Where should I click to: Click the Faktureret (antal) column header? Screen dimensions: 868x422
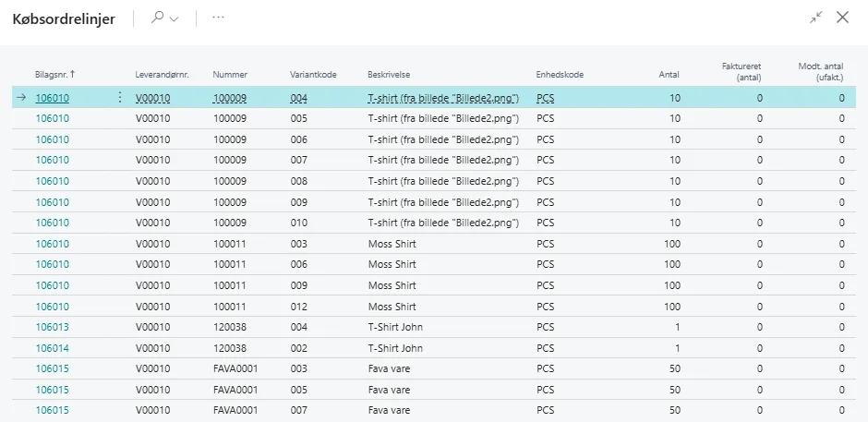pos(741,72)
